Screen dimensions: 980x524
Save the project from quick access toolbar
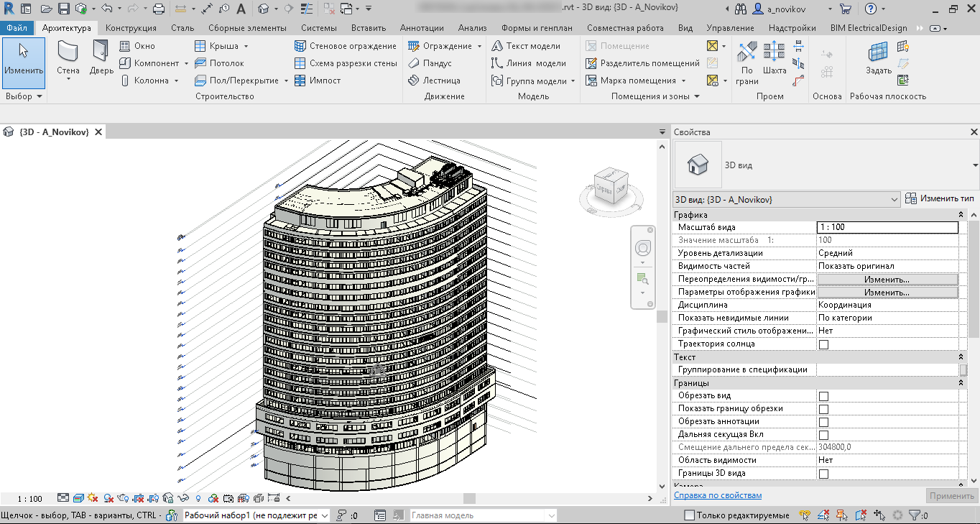(63, 9)
